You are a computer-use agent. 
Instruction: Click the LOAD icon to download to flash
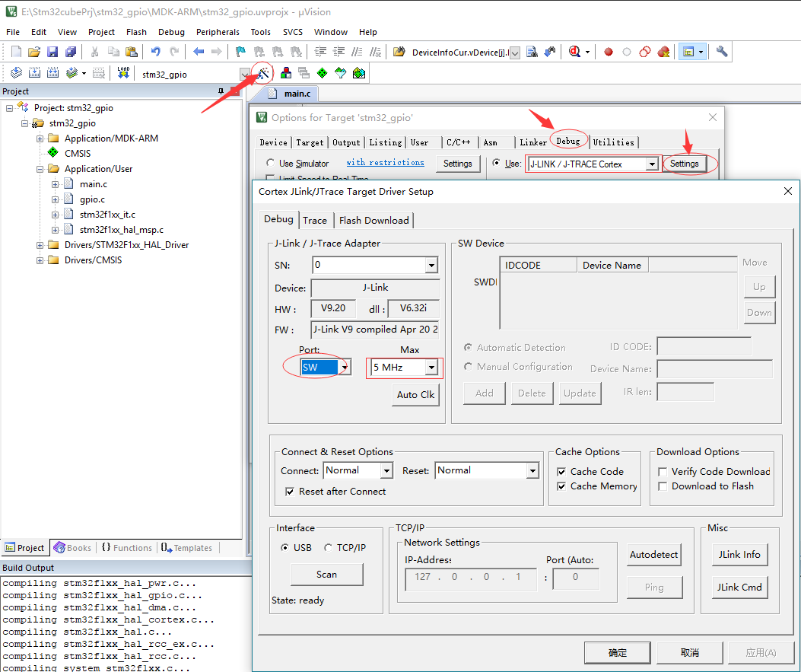[x=122, y=72]
